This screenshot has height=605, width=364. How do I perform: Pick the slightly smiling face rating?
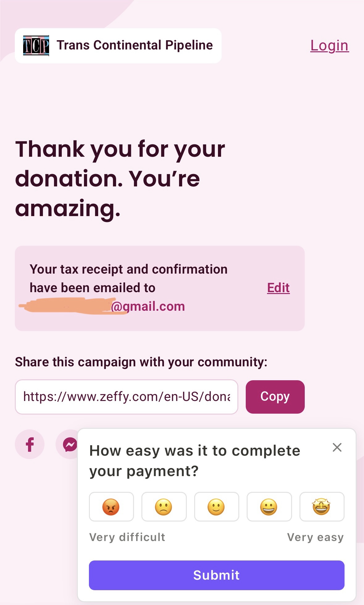[x=216, y=507]
